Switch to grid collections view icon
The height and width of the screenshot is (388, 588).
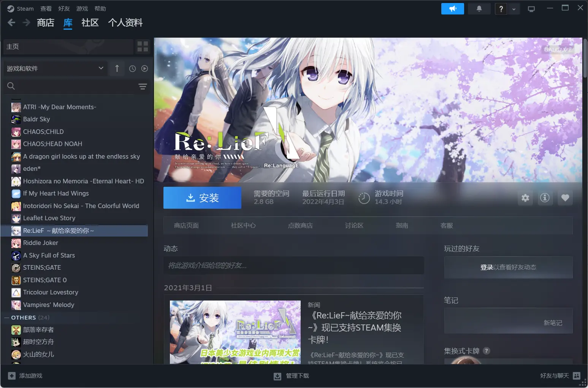tap(143, 46)
